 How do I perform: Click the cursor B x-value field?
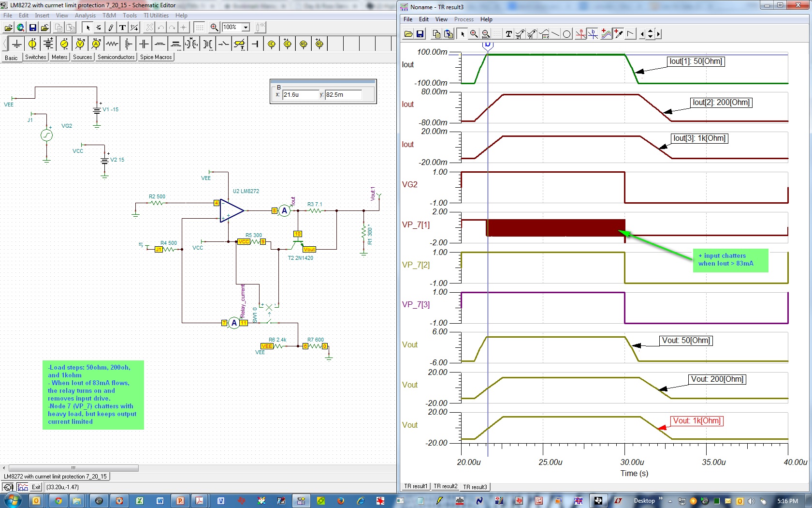(300, 95)
